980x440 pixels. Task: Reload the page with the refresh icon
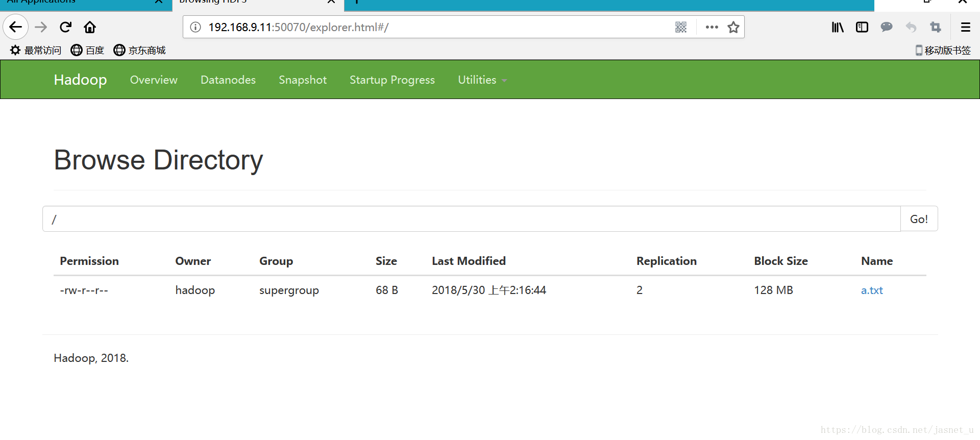pyautogui.click(x=65, y=27)
